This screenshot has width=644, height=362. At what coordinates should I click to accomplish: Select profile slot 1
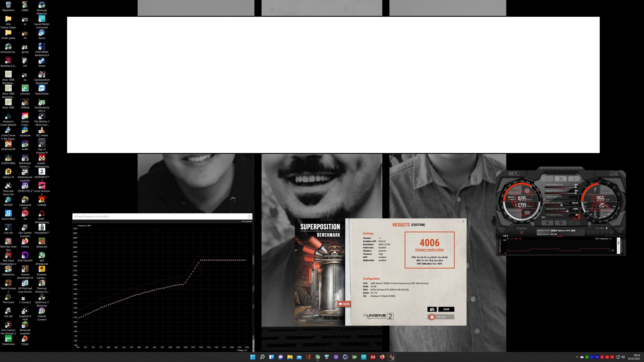[x=588, y=233]
